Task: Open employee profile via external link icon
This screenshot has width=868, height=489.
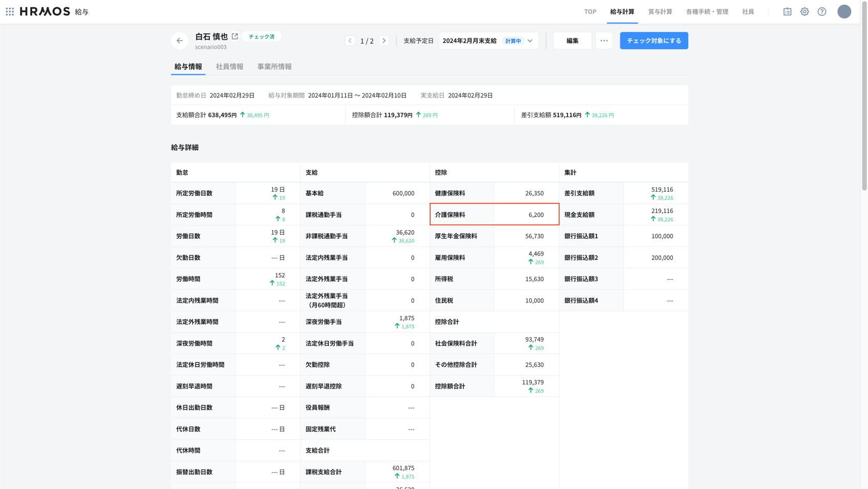Action: click(235, 36)
